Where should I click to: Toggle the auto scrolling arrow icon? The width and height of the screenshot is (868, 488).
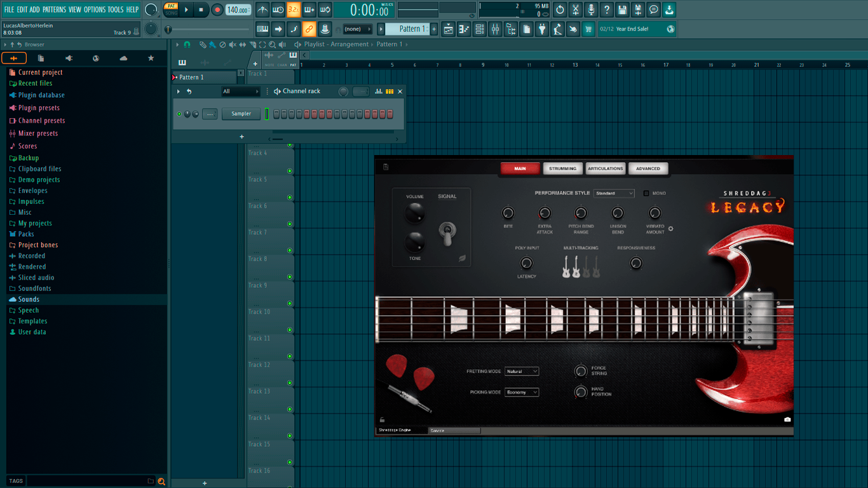click(278, 29)
